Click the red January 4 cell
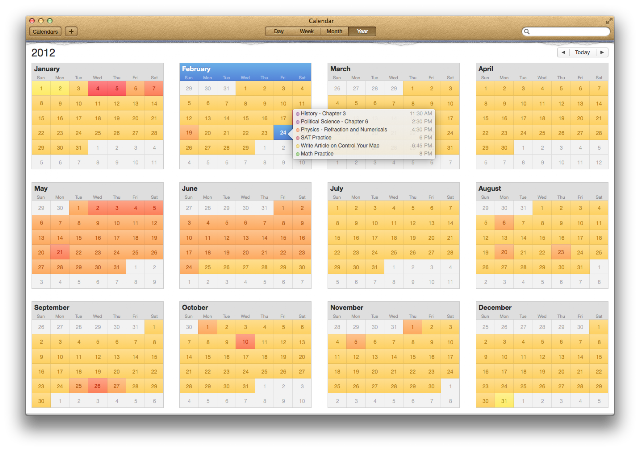The image size is (640, 451). point(98,88)
